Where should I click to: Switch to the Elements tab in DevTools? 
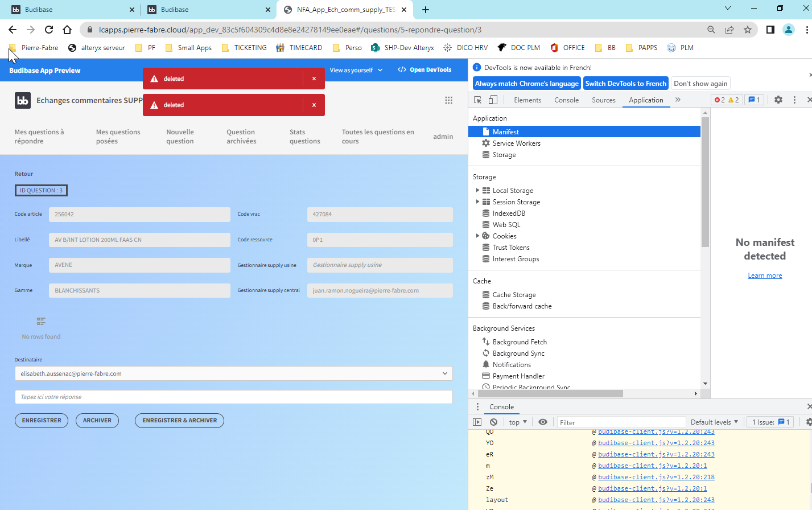tap(527, 100)
